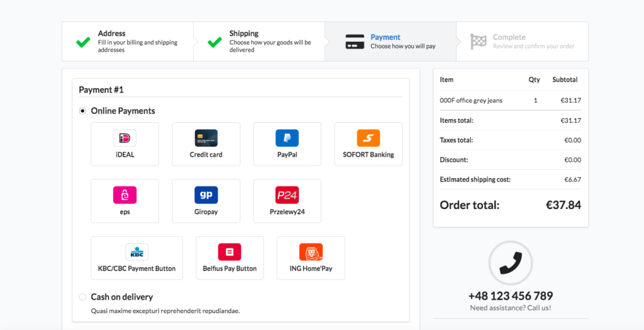Choose the iDEAL payment icon
644x330 pixels.
click(125, 139)
